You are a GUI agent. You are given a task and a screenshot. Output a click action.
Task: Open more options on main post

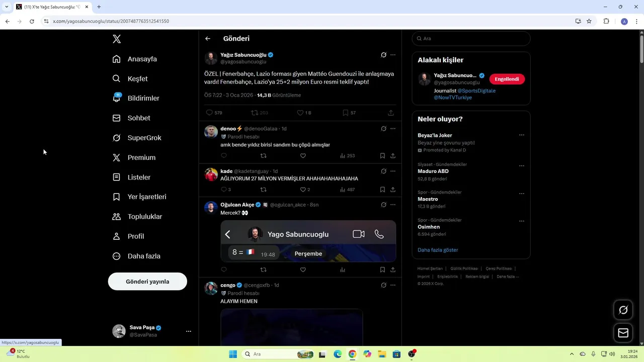[x=393, y=55]
